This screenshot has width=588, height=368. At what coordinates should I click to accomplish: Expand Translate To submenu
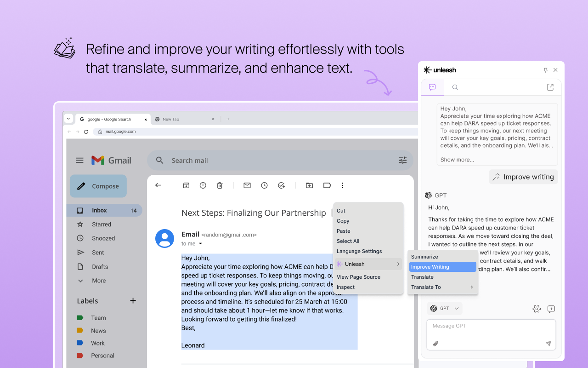tap(443, 287)
